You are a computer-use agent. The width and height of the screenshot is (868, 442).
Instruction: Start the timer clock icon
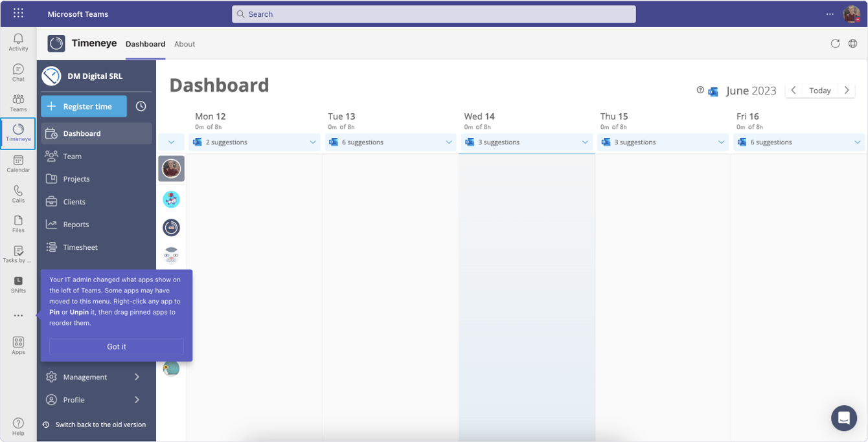click(141, 106)
